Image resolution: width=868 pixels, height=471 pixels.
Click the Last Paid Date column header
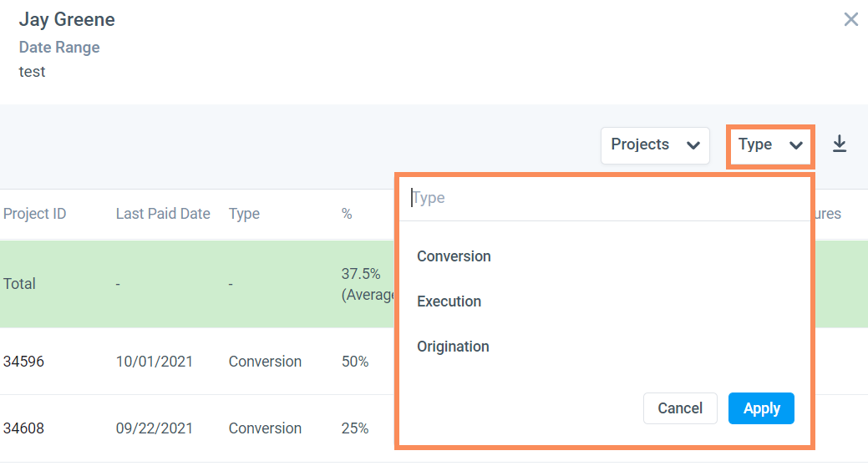pyautogui.click(x=163, y=214)
